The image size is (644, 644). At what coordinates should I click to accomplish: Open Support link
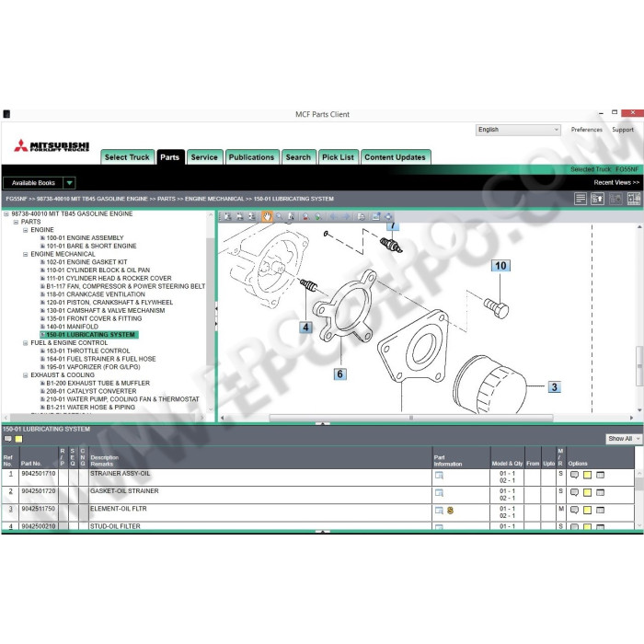[x=623, y=130]
